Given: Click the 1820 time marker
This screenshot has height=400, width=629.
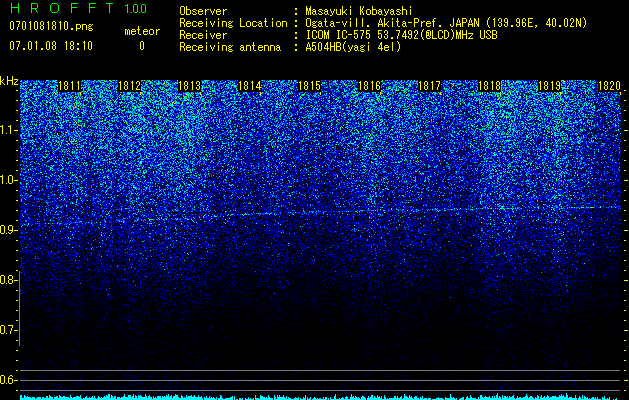Looking at the screenshot, I should point(609,86).
